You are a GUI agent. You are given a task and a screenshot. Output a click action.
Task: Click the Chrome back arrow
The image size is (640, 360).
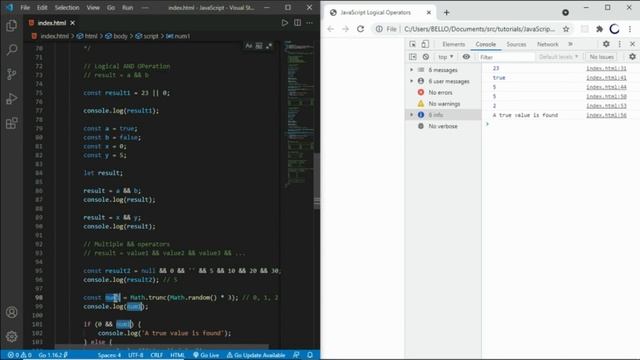[331, 29]
